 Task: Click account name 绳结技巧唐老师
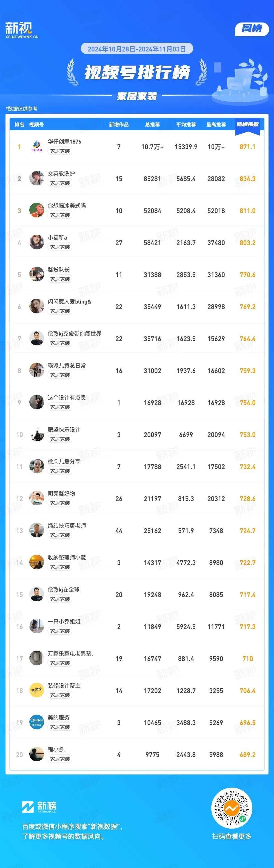pyautogui.click(x=67, y=525)
